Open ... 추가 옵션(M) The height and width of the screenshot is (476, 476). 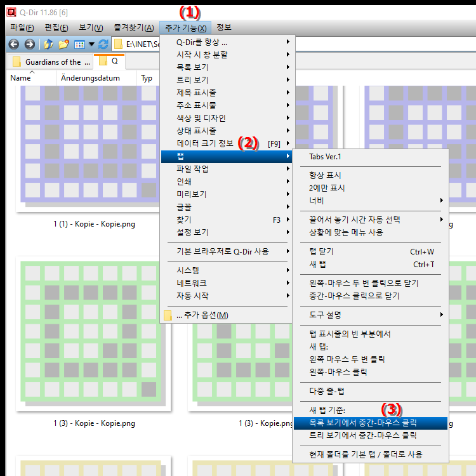(x=226, y=315)
